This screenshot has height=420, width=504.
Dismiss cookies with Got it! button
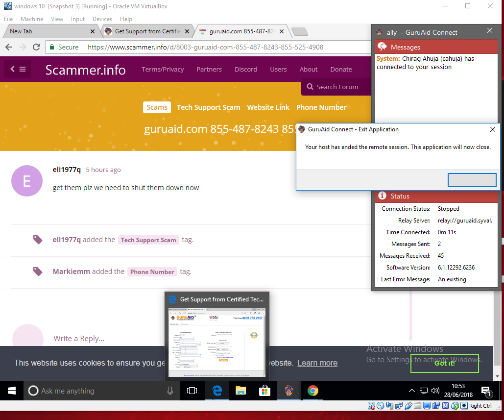[x=445, y=363]
